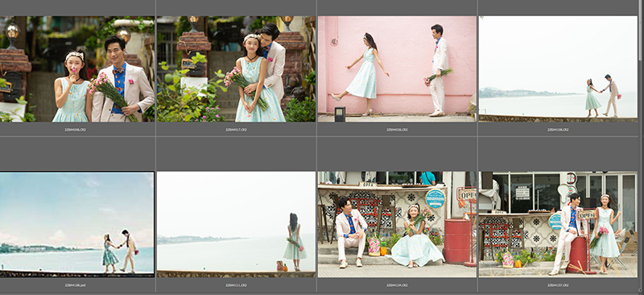Image resolution: width=644 pixels, height=295 pixels.
Task: Click the filename under the hugging couple garden photo
Action: click(236, 130)
